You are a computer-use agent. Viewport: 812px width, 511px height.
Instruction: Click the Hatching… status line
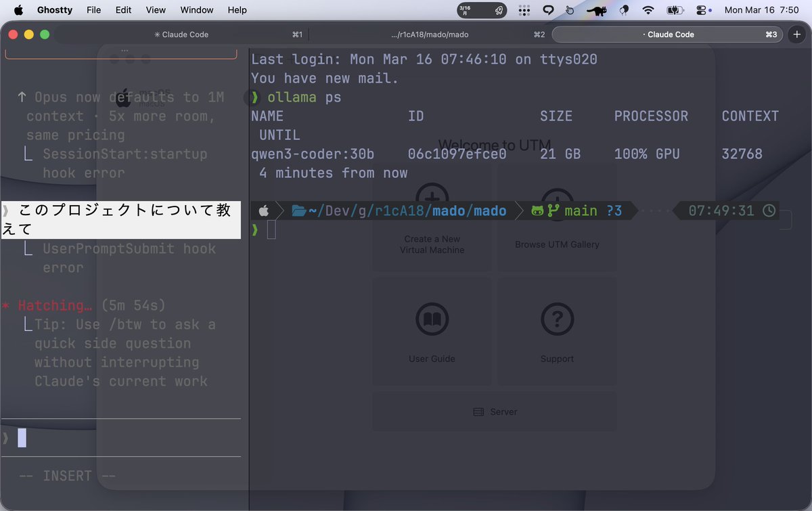point(84,306)
